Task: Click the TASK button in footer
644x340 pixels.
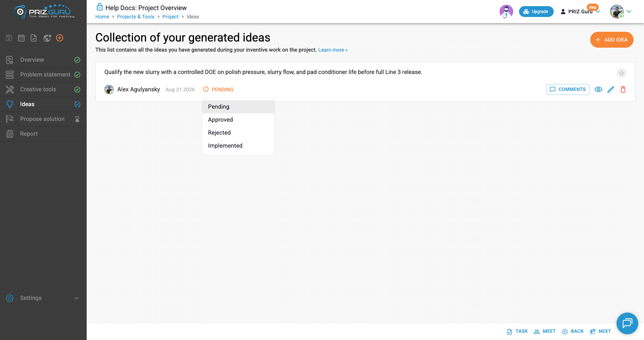Action: [518, 331]
